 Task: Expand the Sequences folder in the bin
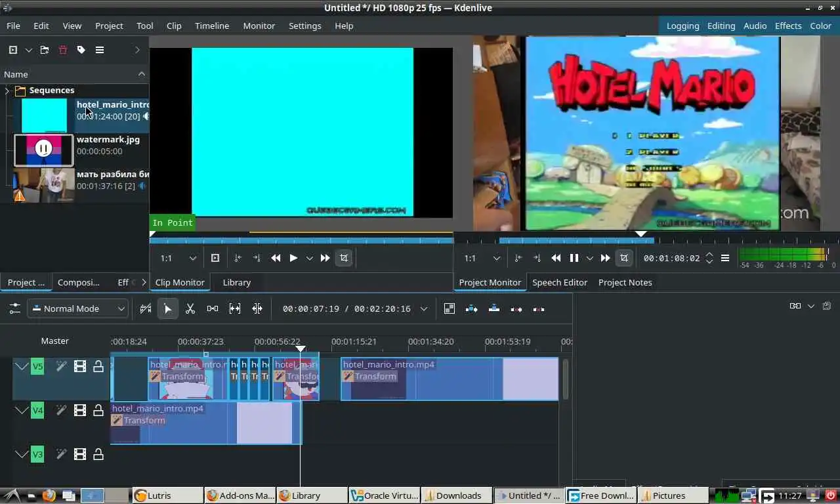click(7, 91)
